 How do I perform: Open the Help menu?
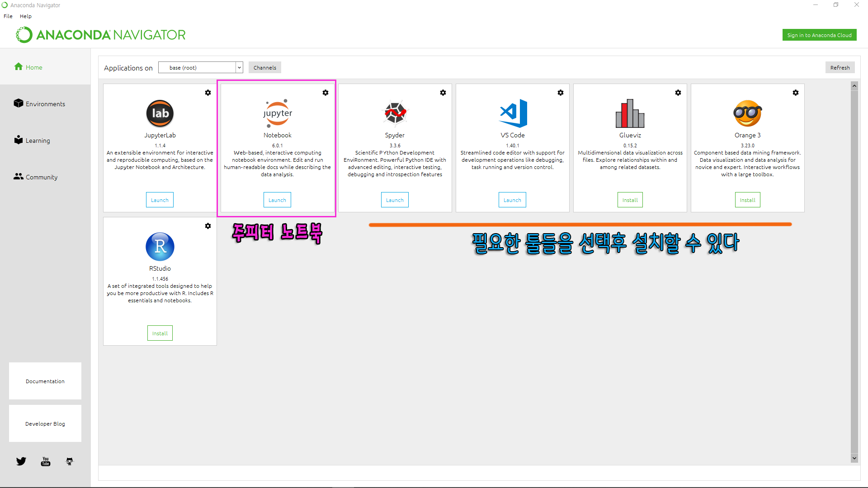(x=26, y=16)
